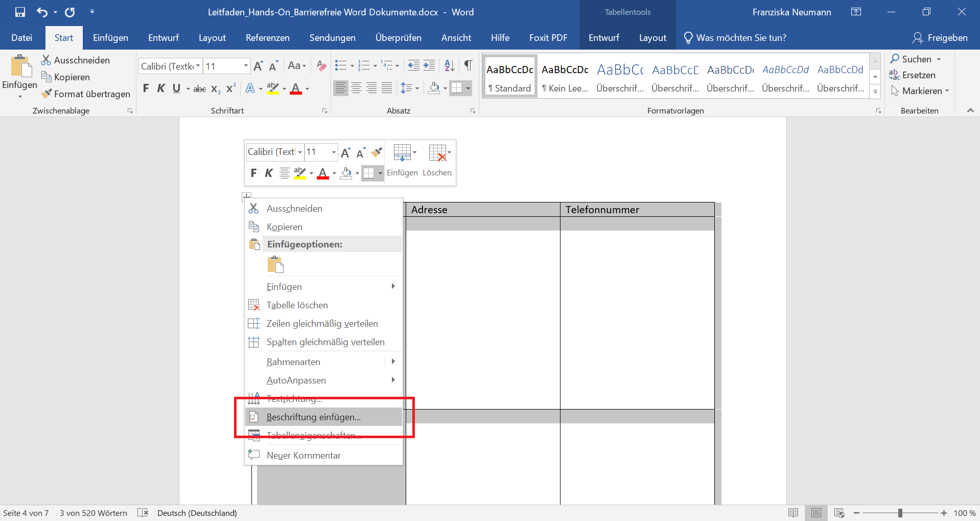
Task: Switch to the Referenzen ribbon tab
Action: pyautogui.click(x=267, y=37)
